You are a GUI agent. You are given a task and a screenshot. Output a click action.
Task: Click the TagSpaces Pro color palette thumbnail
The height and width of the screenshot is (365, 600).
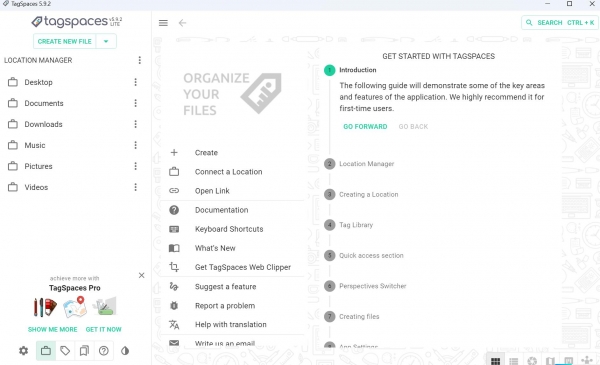[45, 307]
